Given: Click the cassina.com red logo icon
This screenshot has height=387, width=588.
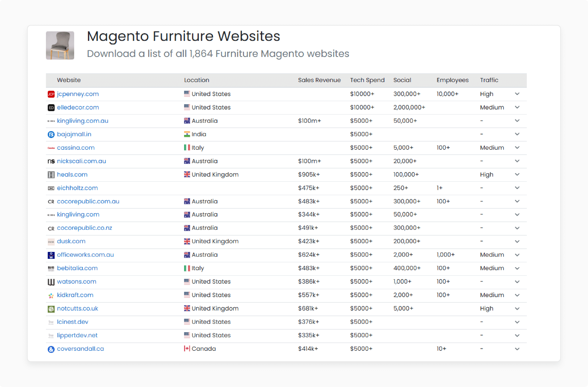Looking at the screenshot, I should click(51, 148).
